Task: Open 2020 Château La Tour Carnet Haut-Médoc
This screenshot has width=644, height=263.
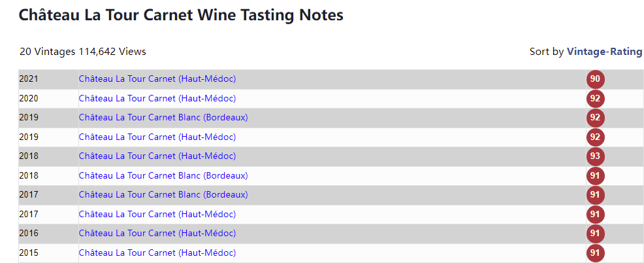Action: [x=157, y=98]
